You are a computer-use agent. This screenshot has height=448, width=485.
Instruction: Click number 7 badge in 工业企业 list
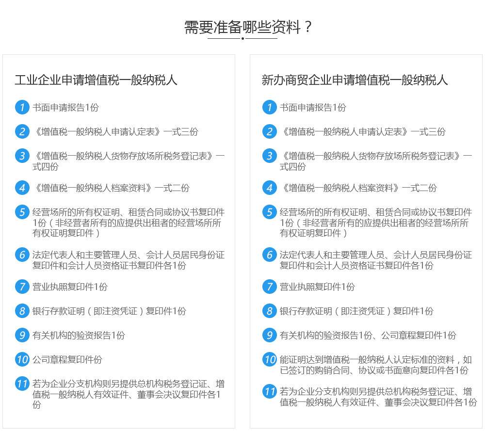[22, 287]
